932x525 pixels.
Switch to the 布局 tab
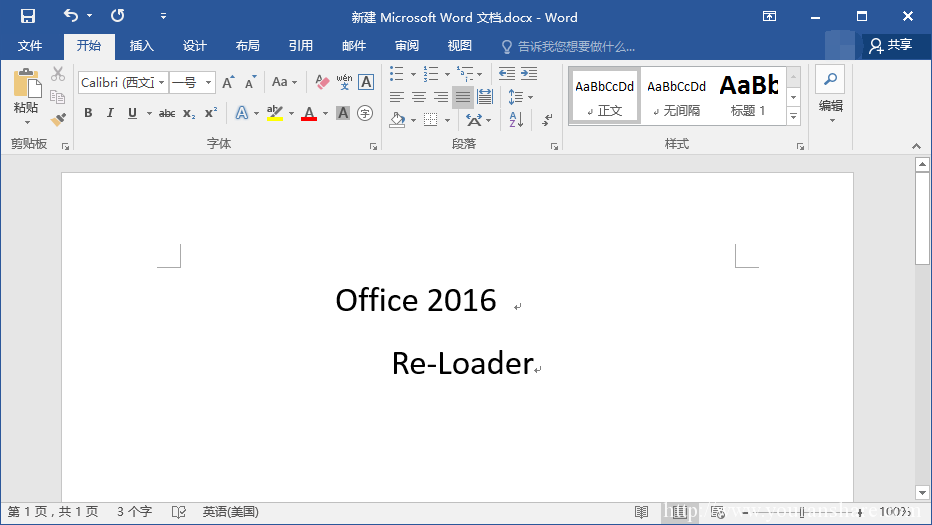click(x=247, y=46)
